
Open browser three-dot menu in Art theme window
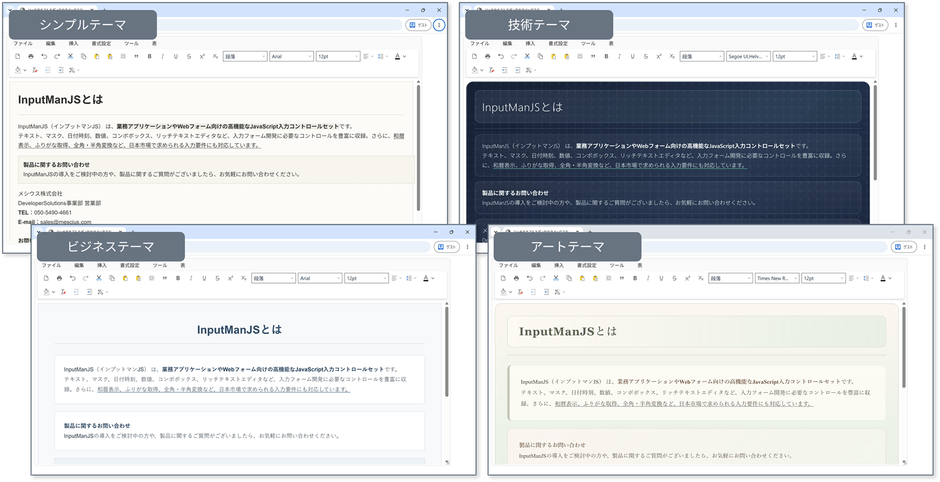pos(925,247)
